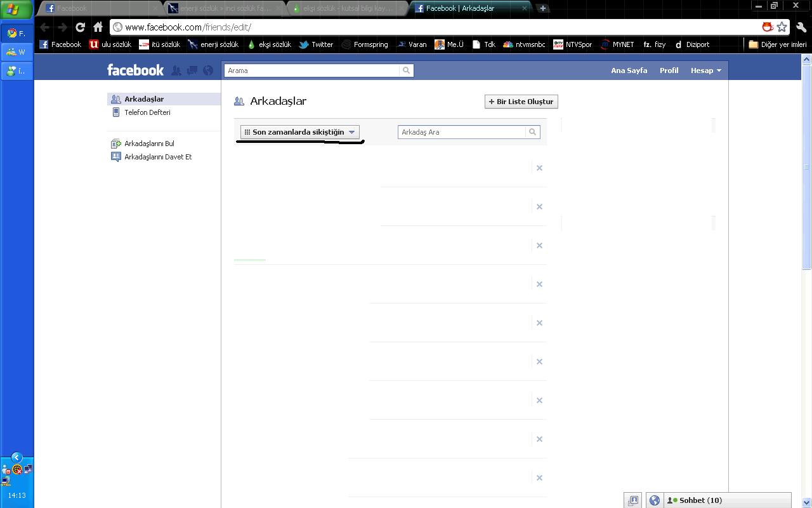
Task: Switch to the ekşi sözlük browser tab
Action: pyautogui.click(x=346, y=8)
